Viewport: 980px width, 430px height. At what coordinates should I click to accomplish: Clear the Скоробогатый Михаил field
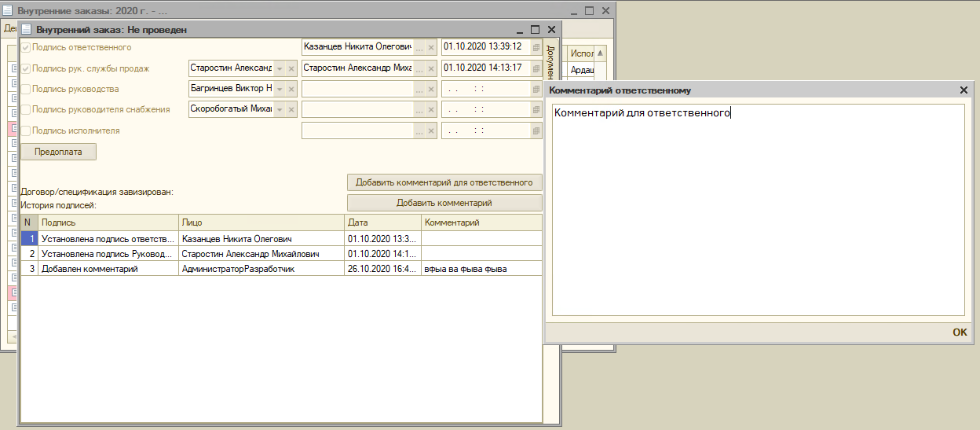point(291,110)
